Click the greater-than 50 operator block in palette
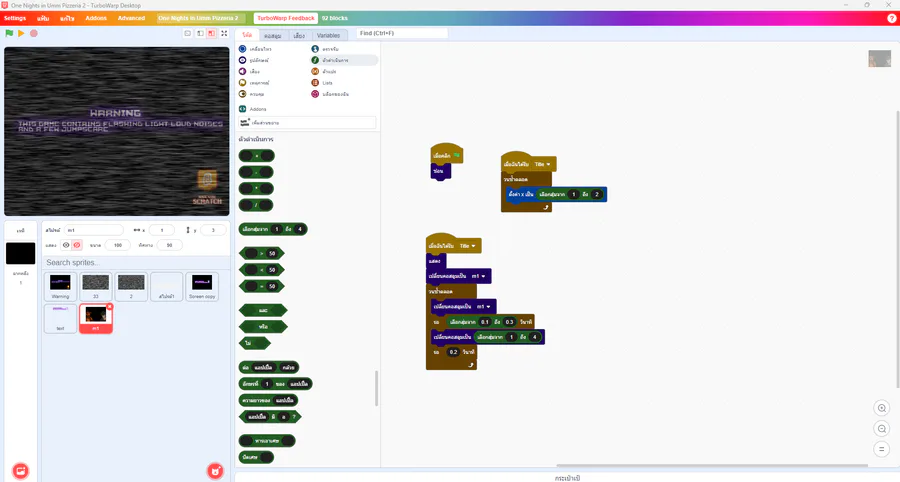 (262, 253)
